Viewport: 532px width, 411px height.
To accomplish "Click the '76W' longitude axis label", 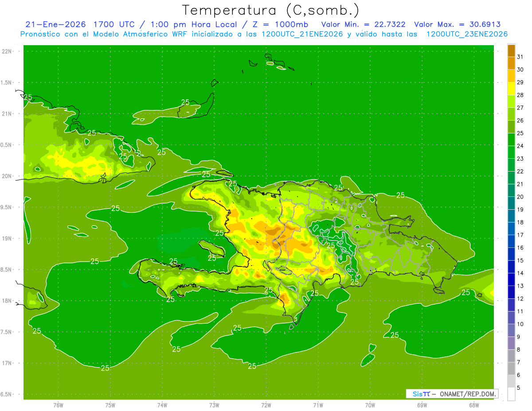I will (58, 405).
